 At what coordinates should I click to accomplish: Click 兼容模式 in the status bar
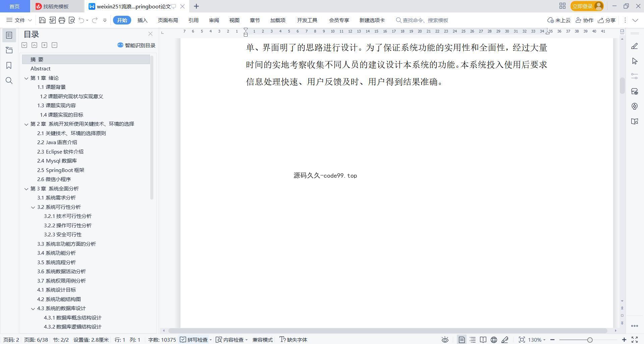(263, 340)
